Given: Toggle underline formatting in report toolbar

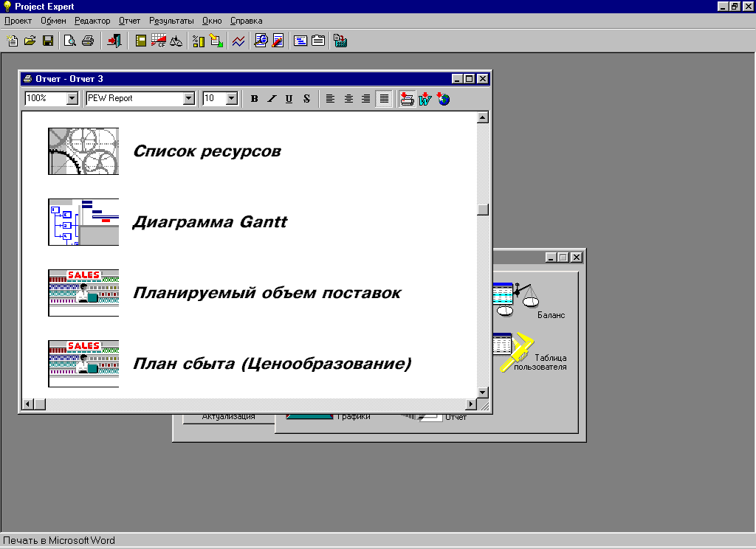Looking at the screenshot, I should point(289,99).
